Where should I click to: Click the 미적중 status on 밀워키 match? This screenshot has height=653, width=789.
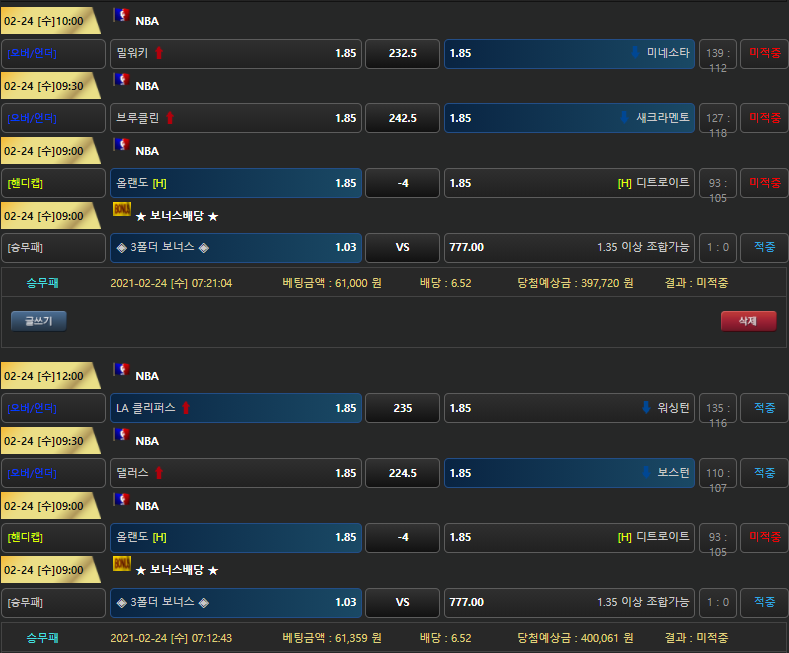point(764,53)
